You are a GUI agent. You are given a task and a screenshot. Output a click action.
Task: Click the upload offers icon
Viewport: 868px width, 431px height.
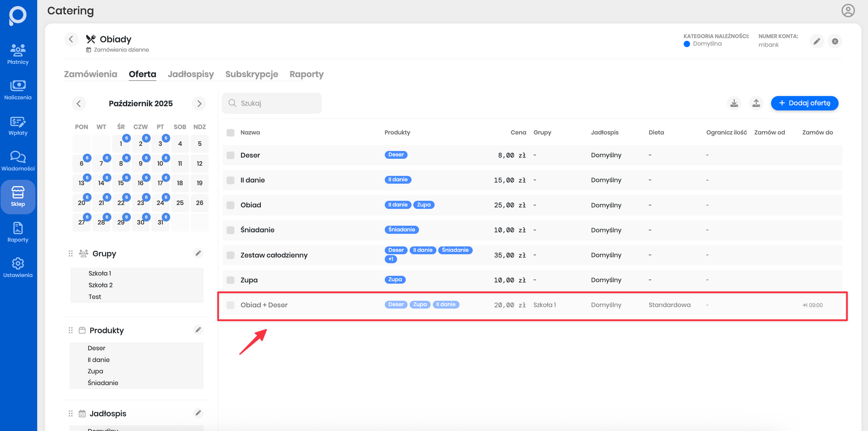(756, 103)
